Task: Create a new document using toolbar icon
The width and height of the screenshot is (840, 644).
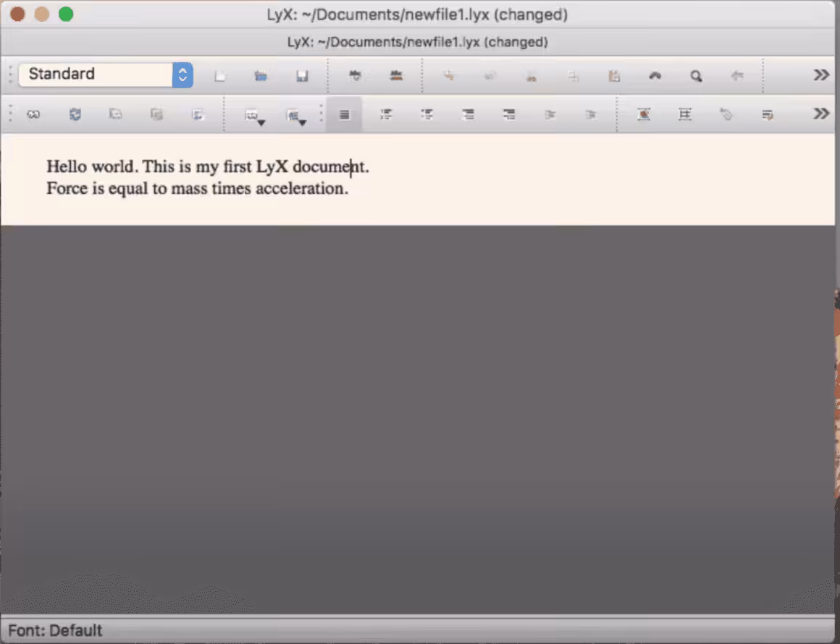Action: point(220,75)
